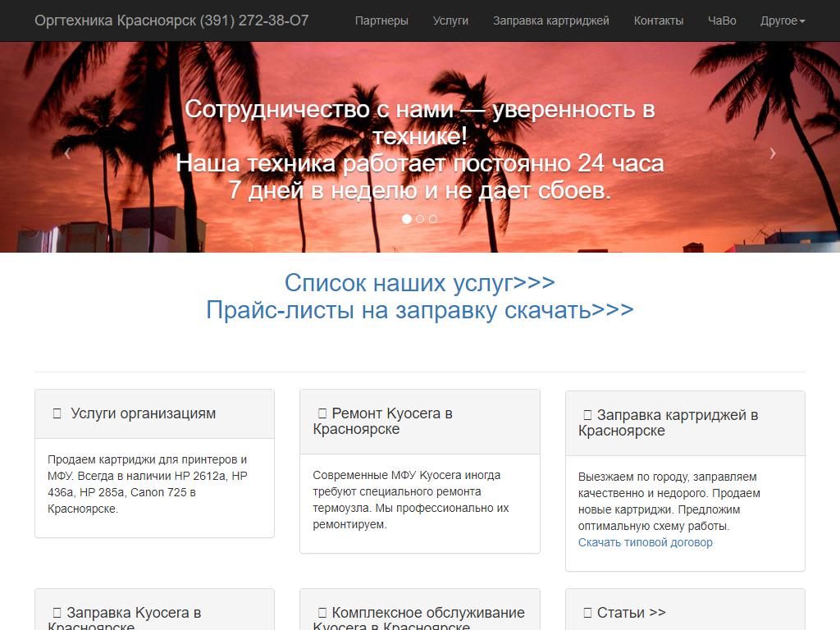Click icon beside Заправка картриджей в Красноярске
This screenshot has width=840, height=630.
[587, 415]
